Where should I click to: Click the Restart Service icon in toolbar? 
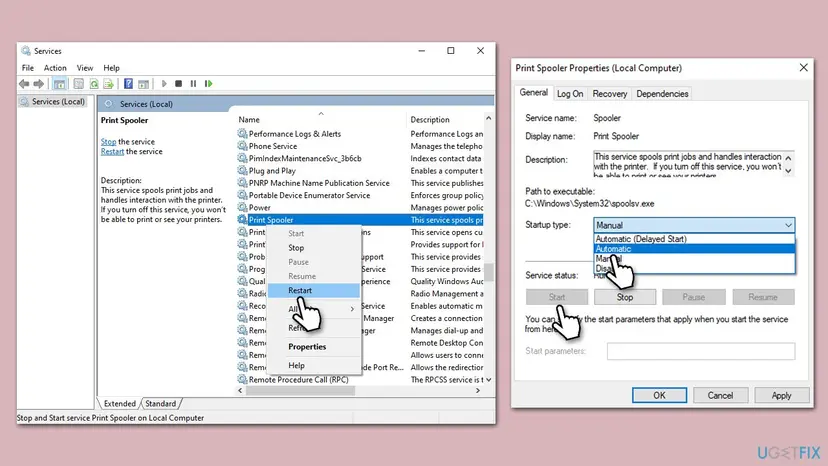coord(209,83)
